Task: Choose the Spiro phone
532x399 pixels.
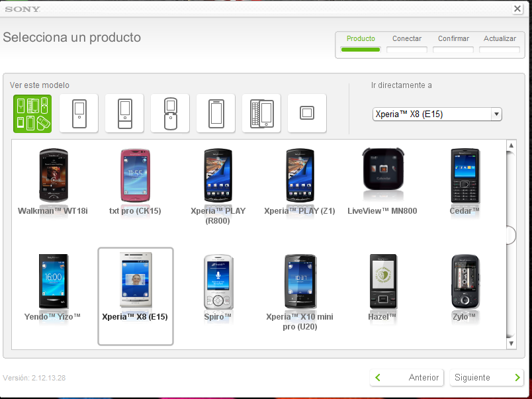Action: point(218,288)
